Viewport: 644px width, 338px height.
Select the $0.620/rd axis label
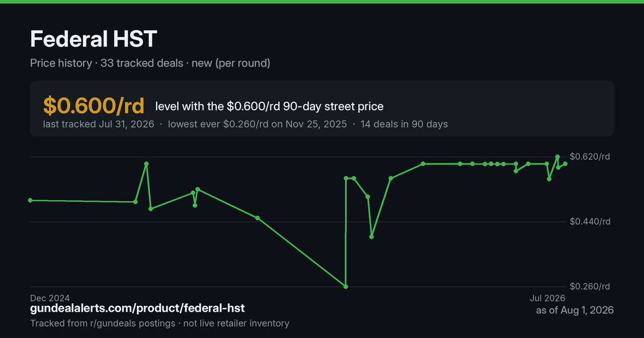pyautogui.click(x=590, y=157)
